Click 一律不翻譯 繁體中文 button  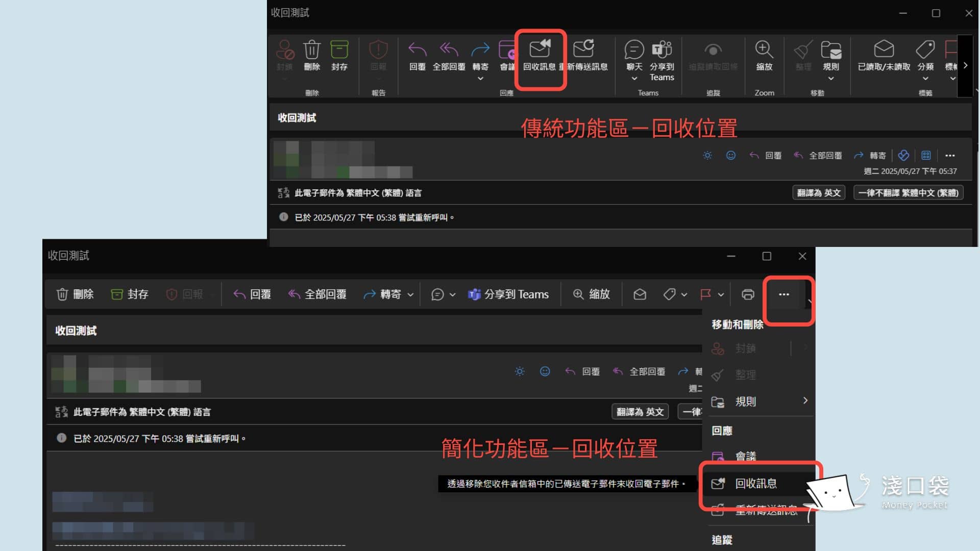[908, 193]
